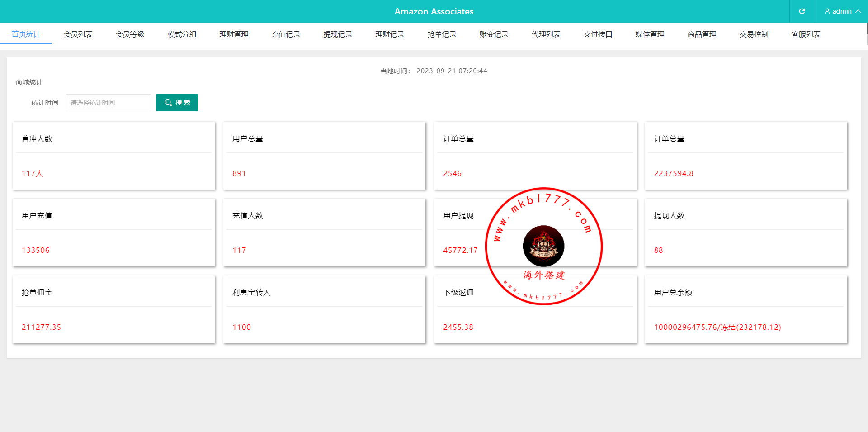Screen dimensions: 868x432
Task: Click the 统计时间 date input field
Action: point(108,103)
